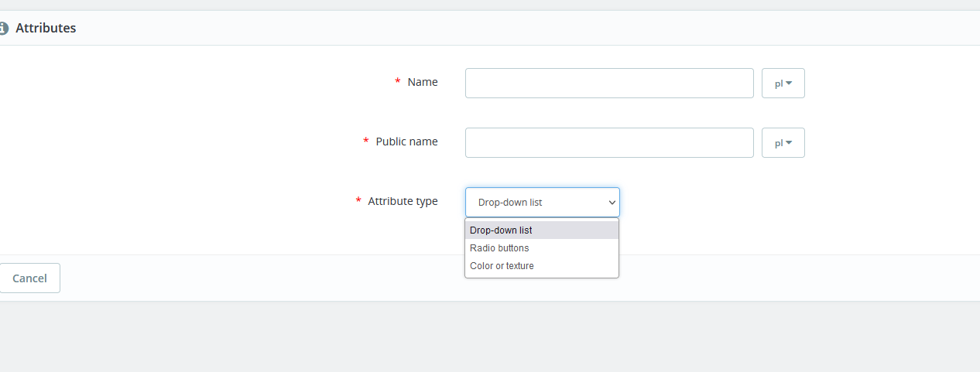
Task: Click the caret arrow in Public name's pl button
Action: pyautogui.click(x=789, y=143)
